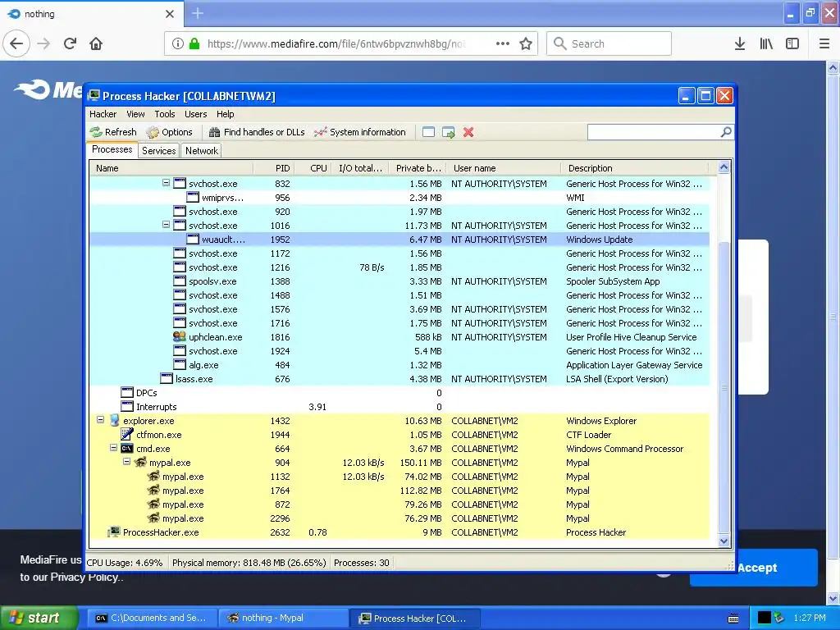
Task: Click the process list scroll down arrow
Action: coord(724,541)
